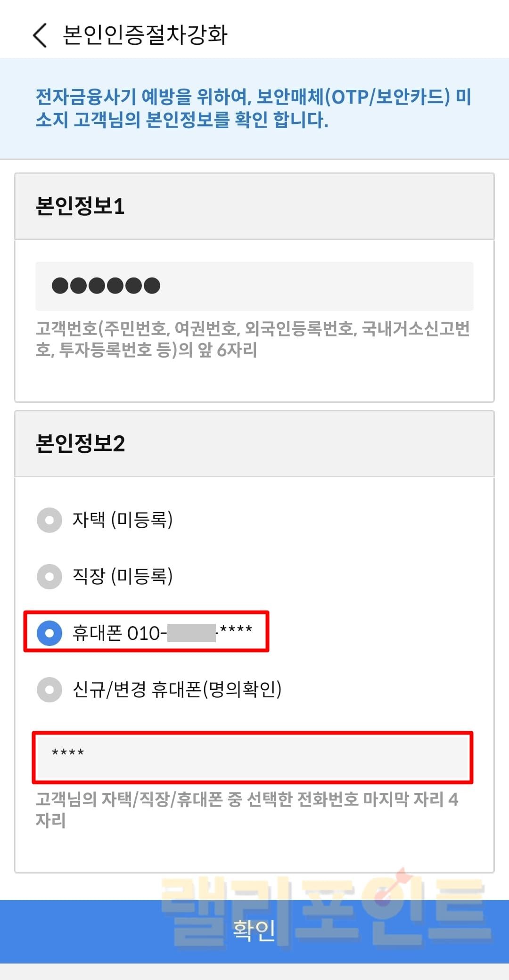Tap the 자택 (미등록) label text

(123, 520)
